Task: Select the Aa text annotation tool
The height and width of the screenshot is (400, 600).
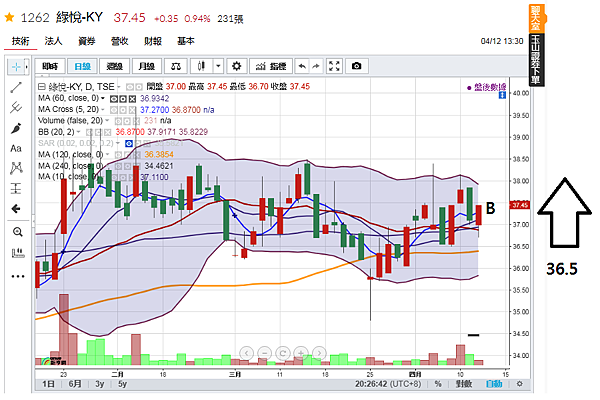Action: click(x=16, y=148)
